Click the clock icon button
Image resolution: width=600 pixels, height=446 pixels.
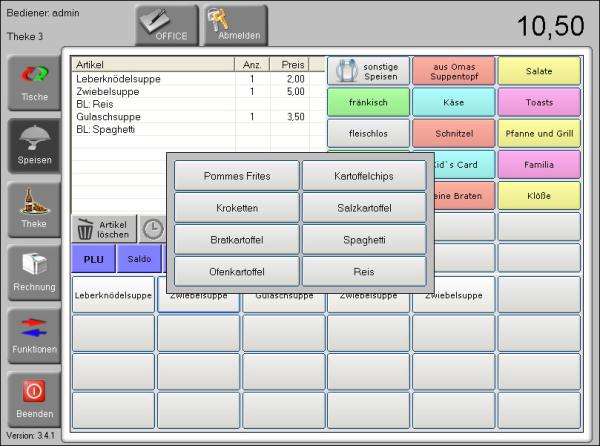[152, 229]
